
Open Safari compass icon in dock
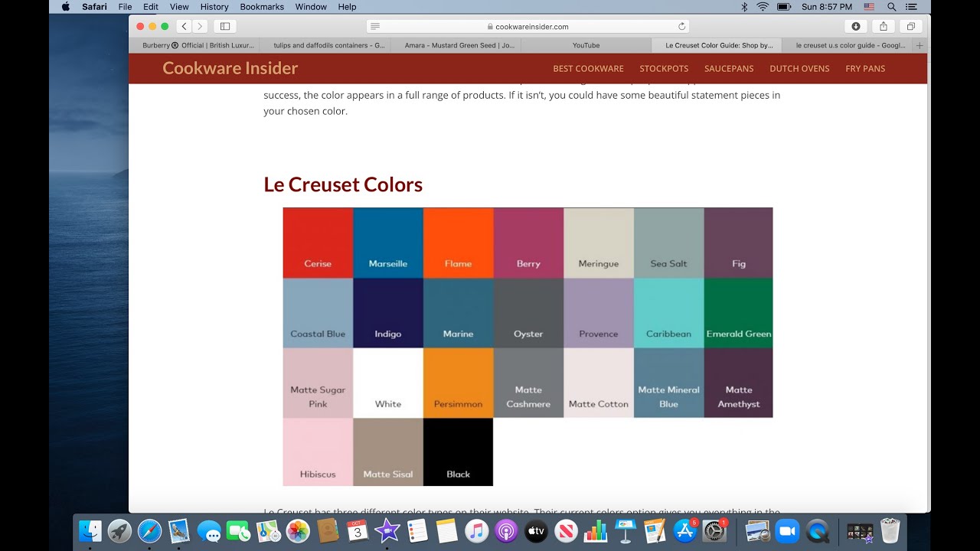pyautogui.click(x=149, y=530)
